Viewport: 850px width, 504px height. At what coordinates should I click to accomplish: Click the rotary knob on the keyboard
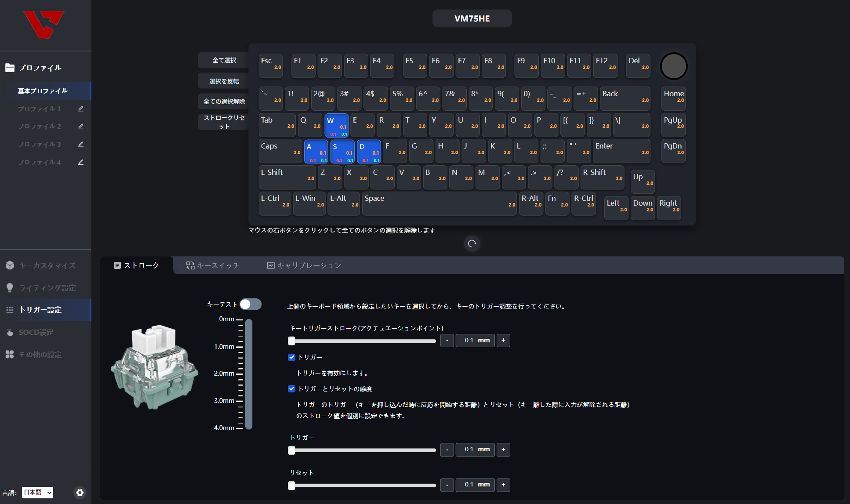click(673, 66)
